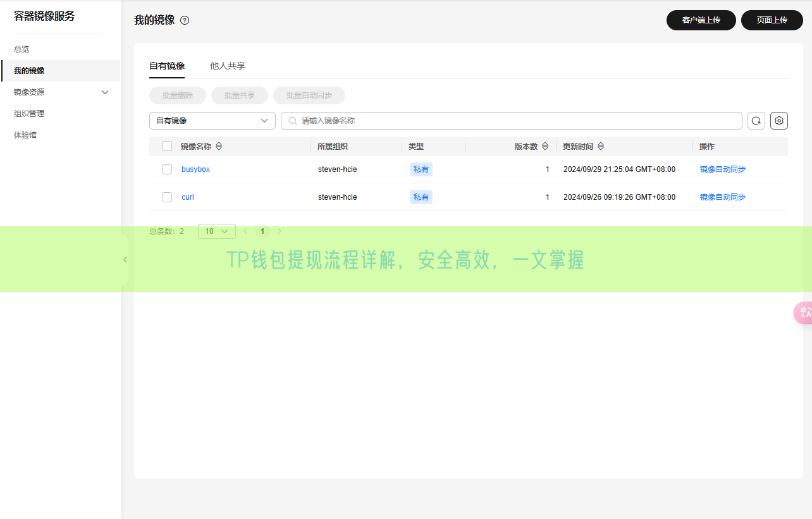Image resolution: width=812 pixels, height=519 pixels.
Task: Click the 2024/09/29 21:25:04 timestamp
Action: pyautogui.click(x=619, y=169)
